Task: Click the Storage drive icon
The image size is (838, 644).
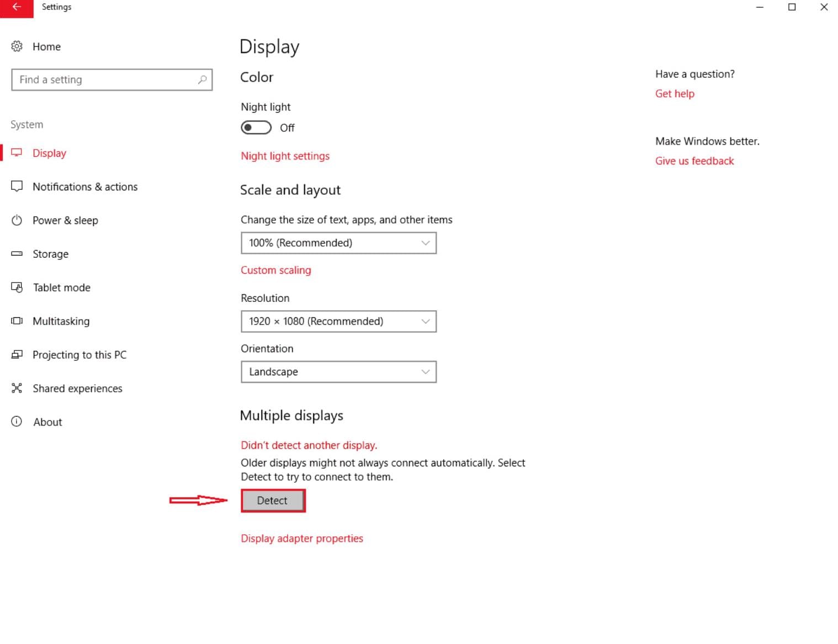Action: pos(17,254)
